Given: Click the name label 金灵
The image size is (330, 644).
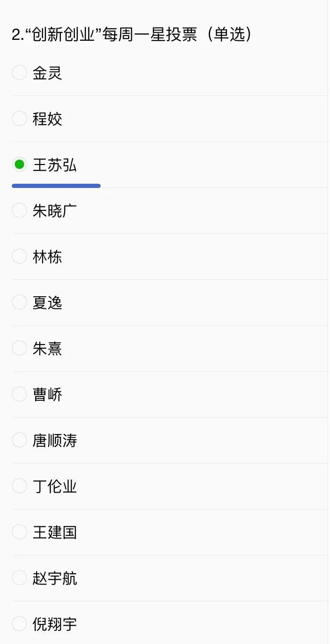Looking at the screenshot, I should (47, 73).
